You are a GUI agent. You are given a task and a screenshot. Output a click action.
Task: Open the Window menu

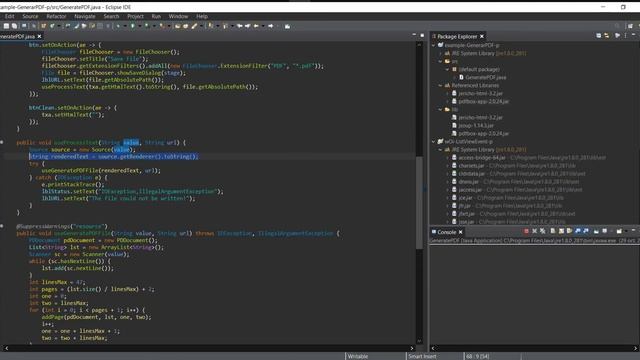click(x=178, y=16)
